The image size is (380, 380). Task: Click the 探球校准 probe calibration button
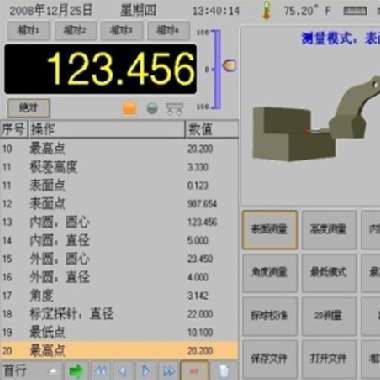tap(270, 316)
